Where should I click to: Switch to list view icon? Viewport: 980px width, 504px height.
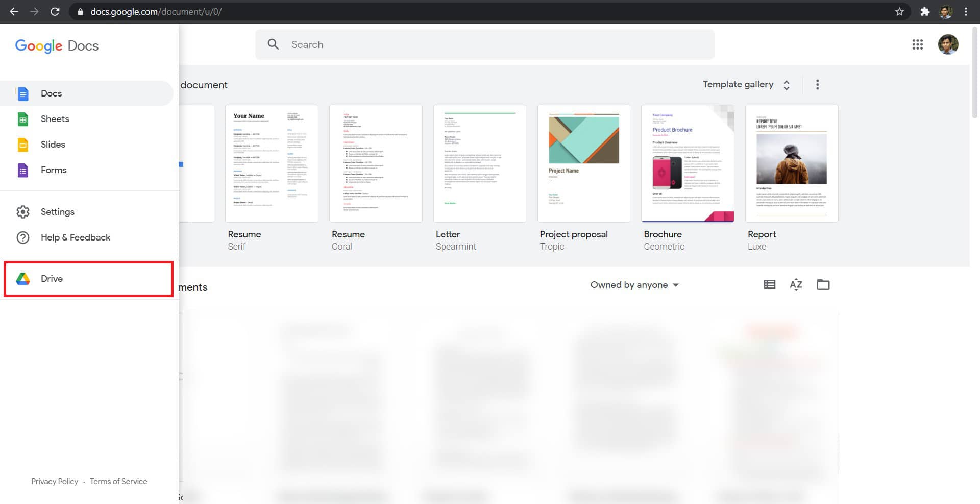tap(769, 284)
